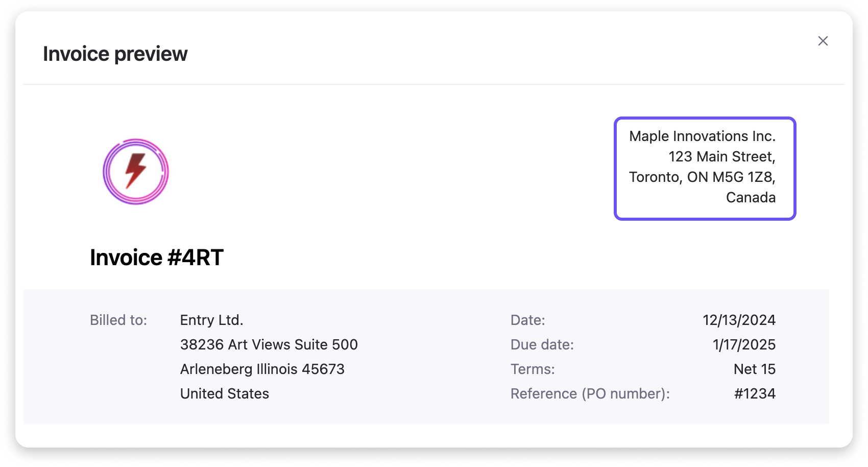The image size is (868, 467).
Task: Click the Reference (PO number) label
Action: pyautogui.click(x=590, y=393)
